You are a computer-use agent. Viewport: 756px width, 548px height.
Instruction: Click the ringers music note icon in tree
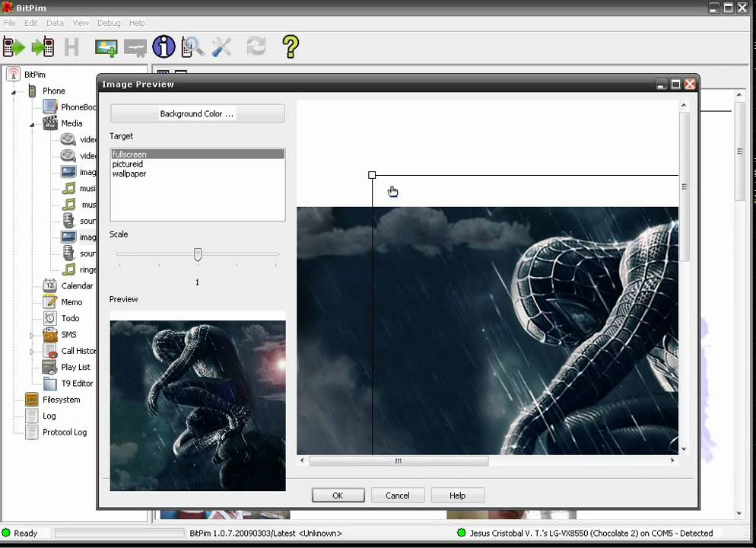click(68, 269)
